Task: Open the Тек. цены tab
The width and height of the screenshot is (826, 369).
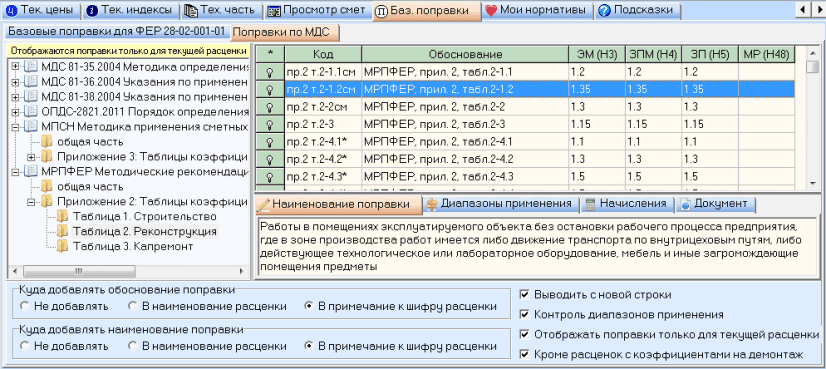Action: click(x=41, y=10)
